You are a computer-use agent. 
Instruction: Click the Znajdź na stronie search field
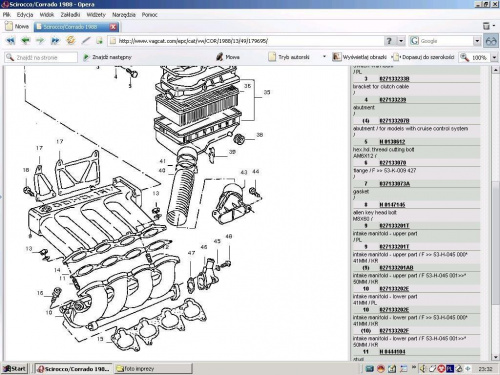click(x=41, y=57)
